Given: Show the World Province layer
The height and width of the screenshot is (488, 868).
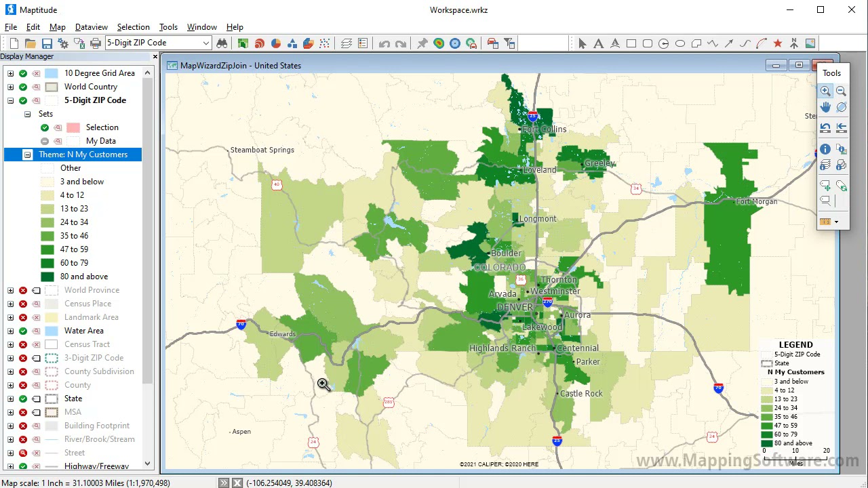Looking at the screenshot, I should point(23,290).
